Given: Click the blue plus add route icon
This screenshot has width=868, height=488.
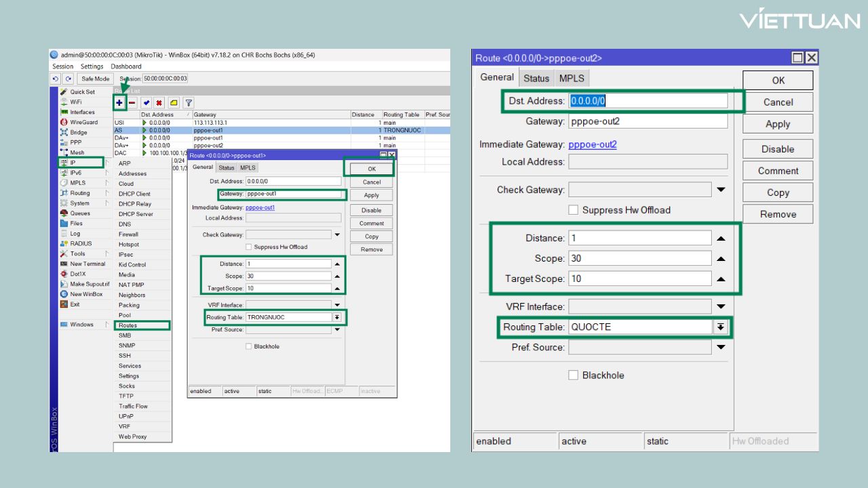Looking at the screenshot, I should [119, 103].
